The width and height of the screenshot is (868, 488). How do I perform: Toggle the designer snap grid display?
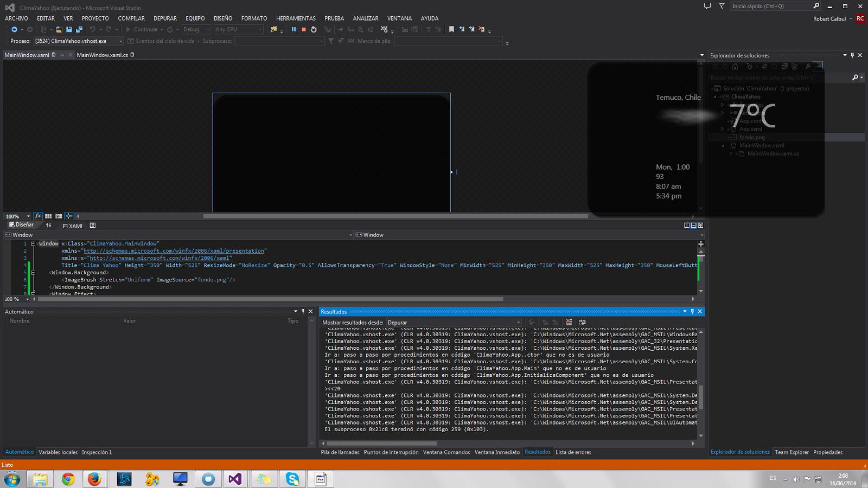point(48,216)
